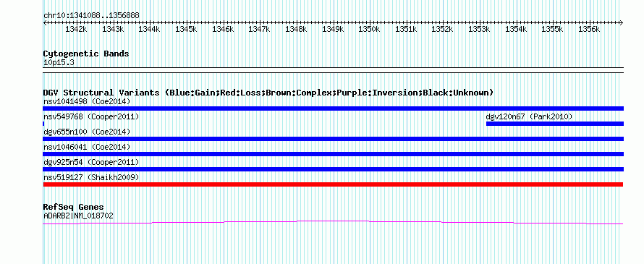This screenshot has height=264, width=644.
Task: Open the nsv519127 (Shaikh2009) label
Action: 91,177
